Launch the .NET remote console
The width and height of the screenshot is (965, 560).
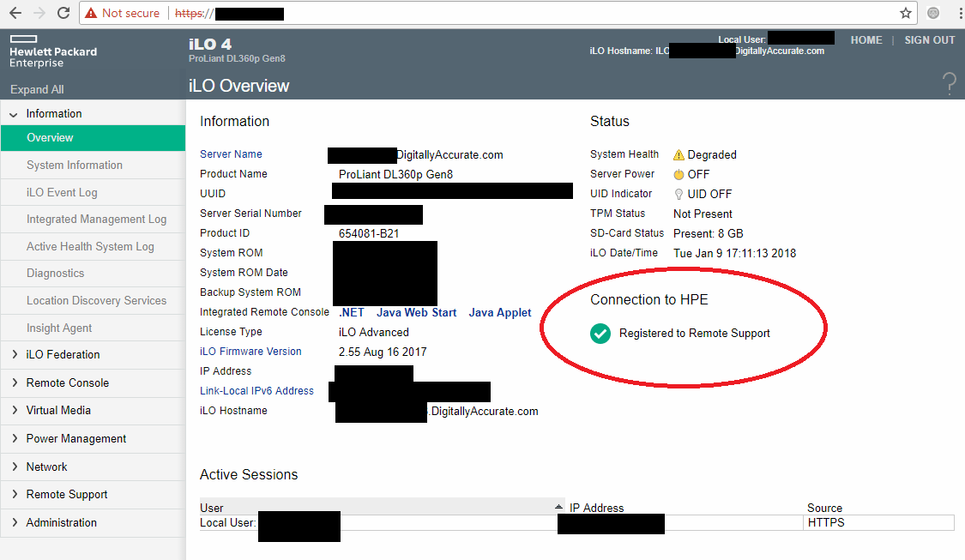coord(352,312)
